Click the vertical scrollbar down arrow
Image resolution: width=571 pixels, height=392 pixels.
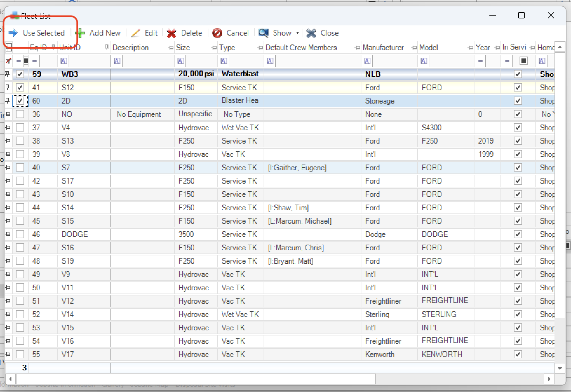pyautogui.click(x=560, y=368)
